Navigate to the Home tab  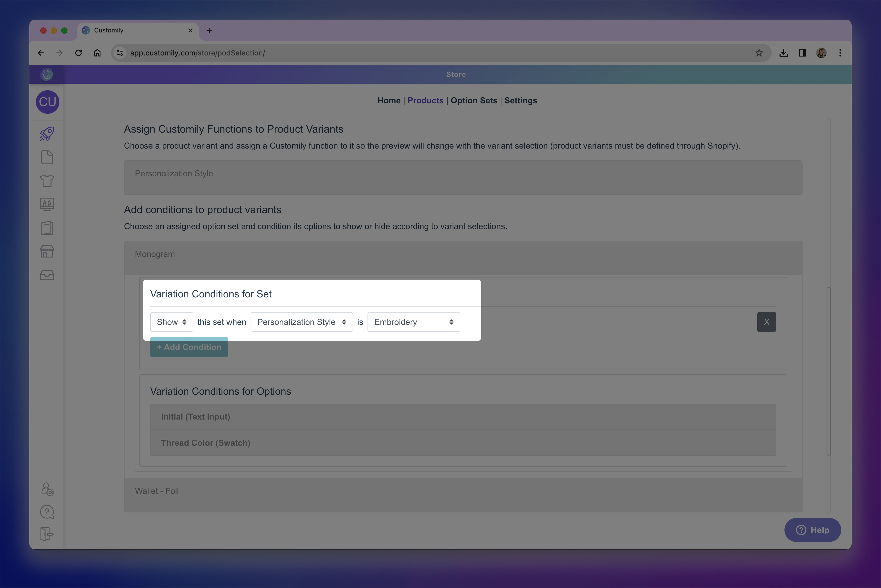388,100
